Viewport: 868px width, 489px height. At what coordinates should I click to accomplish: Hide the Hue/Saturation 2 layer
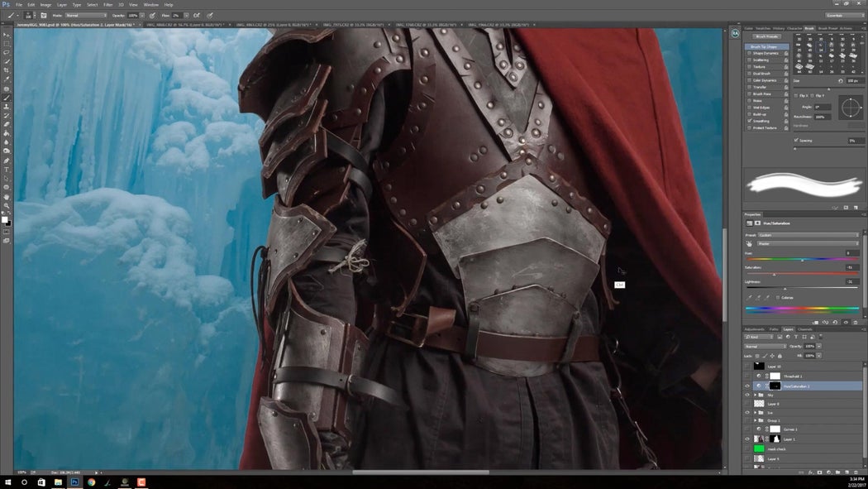(x=747, y=386)
